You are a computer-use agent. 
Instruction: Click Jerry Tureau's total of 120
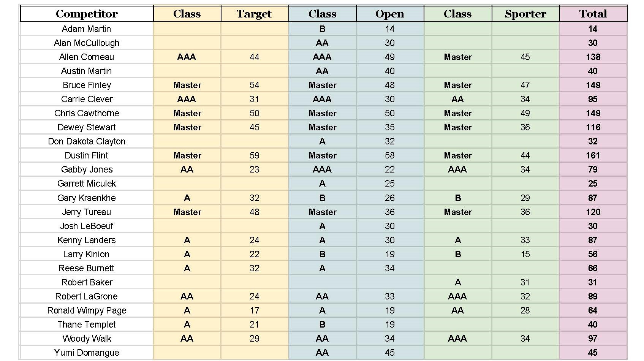pyautogui.click(x=593, y=212)
